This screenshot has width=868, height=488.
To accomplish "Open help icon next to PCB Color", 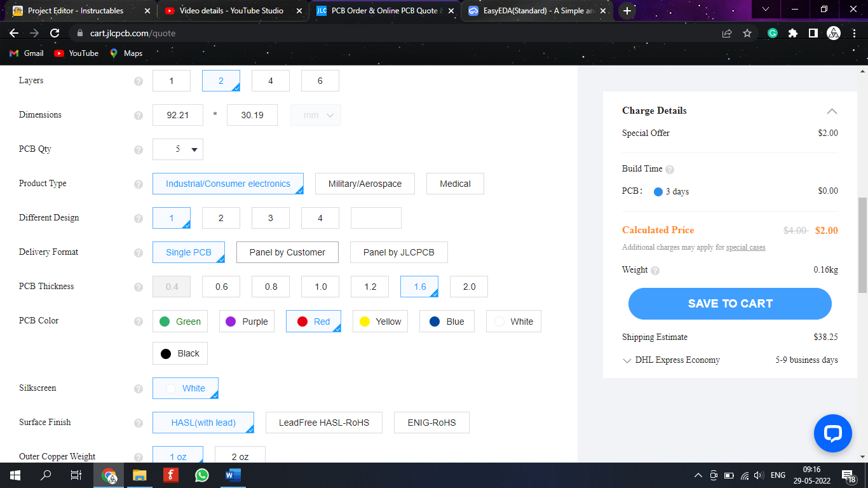I will (x=139, y=322).
